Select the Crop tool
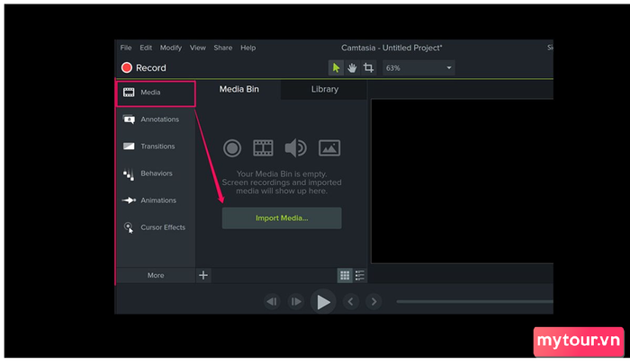 click(x=368, y=67)
